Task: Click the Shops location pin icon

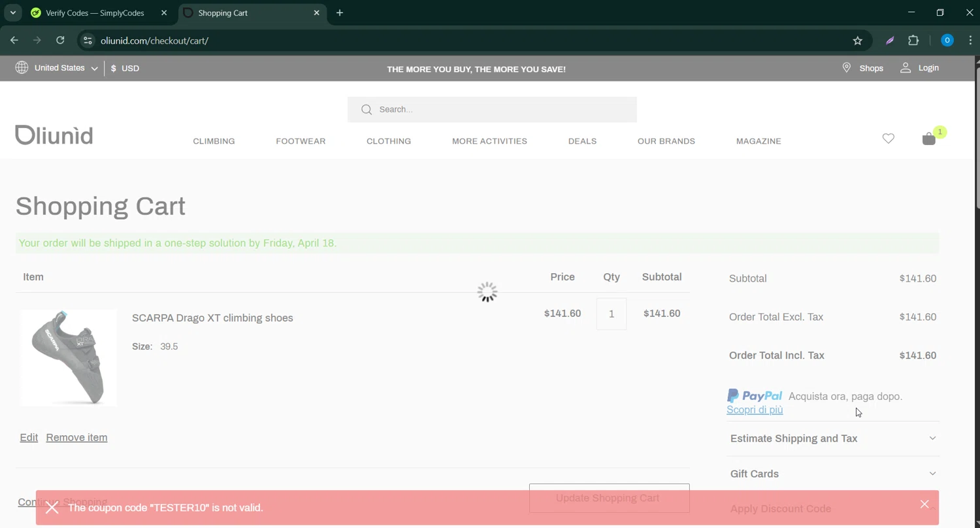Action: (x=847, y=68)
